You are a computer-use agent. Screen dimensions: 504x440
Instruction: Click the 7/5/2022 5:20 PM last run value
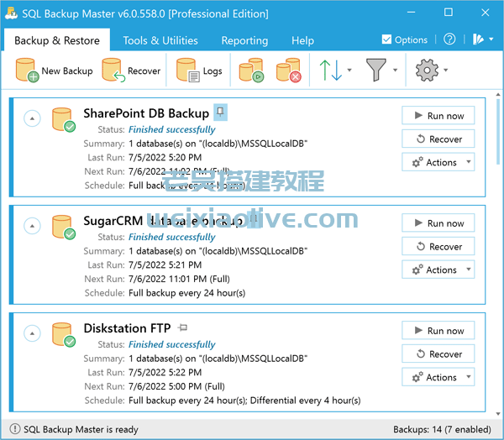165,157
